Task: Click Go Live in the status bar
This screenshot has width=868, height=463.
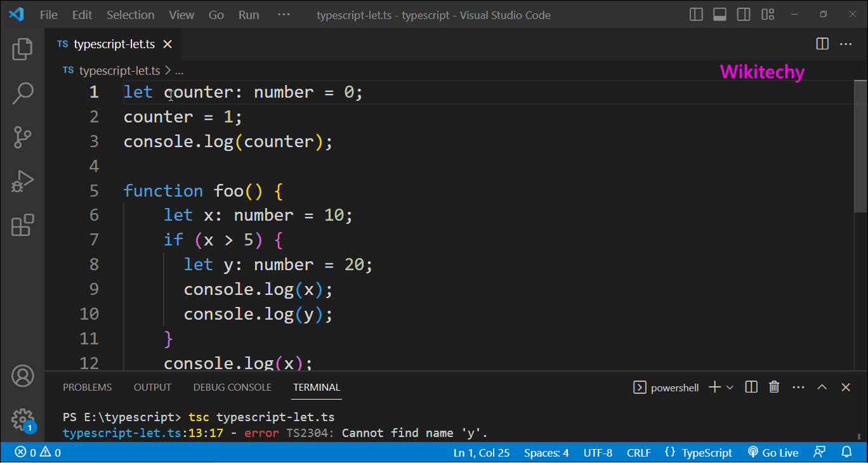Action: coord(773,452)
